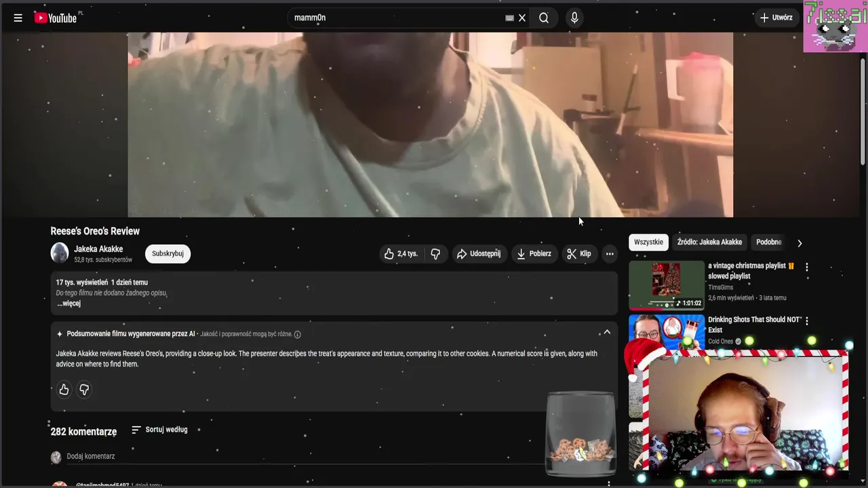Download the video with Pobierz
Screen dimensions: 868x488
click(x=534, y=253)
